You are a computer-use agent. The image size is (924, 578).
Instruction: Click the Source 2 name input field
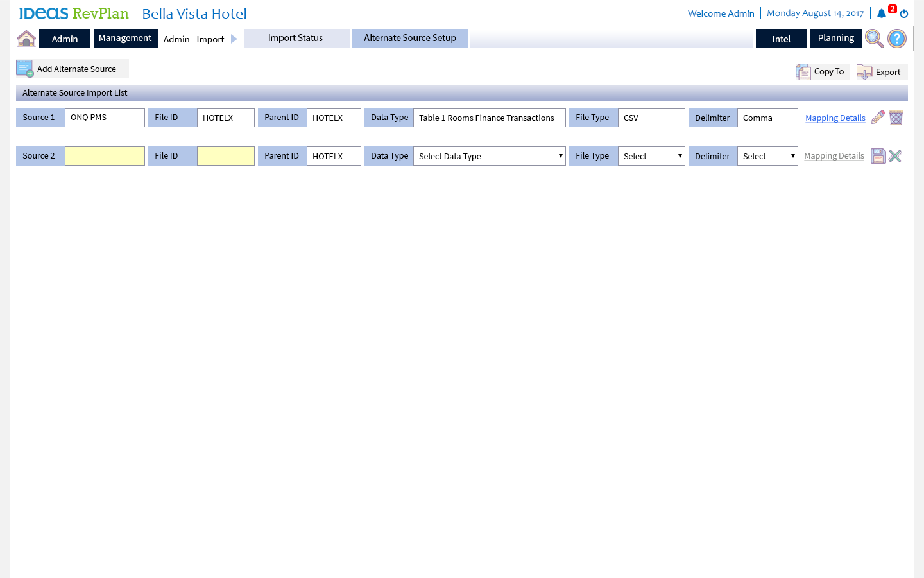point(105,156)
